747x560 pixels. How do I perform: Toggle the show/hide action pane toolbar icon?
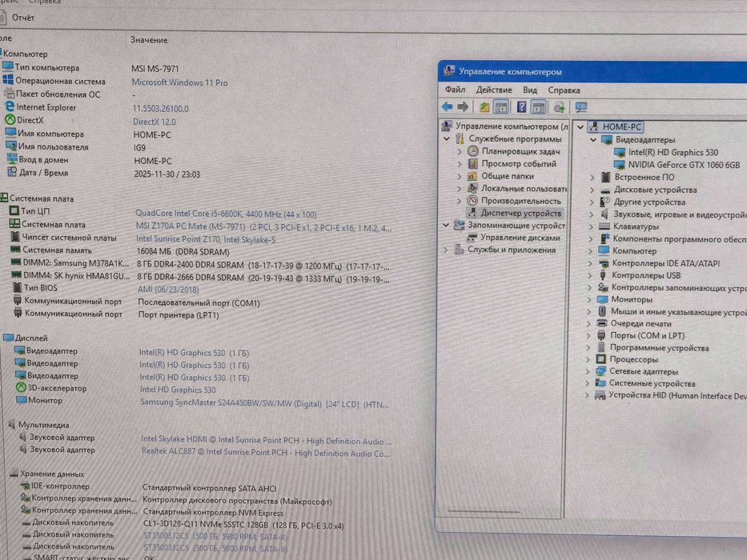pos(538,108)
